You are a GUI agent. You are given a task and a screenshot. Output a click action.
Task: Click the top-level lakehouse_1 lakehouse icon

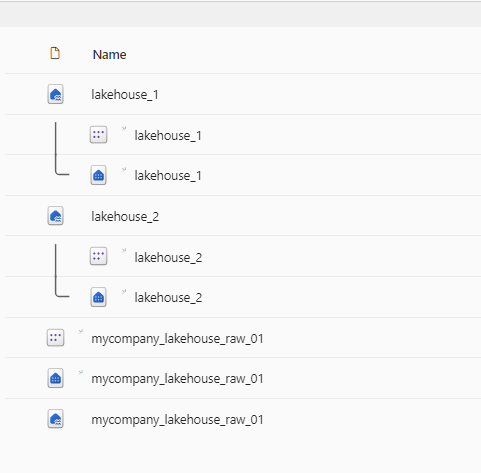point(55,94)
